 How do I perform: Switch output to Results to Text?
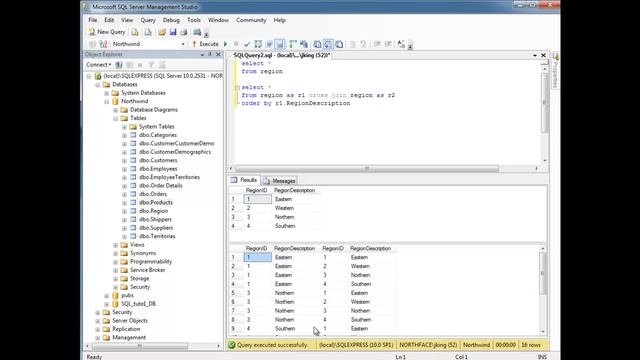(x=317, y=44)
